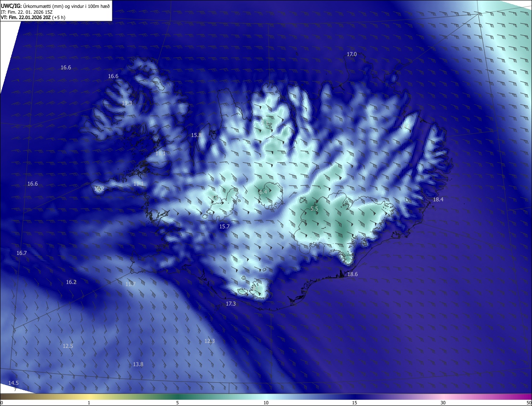The image size is (532, 406).
Task: Click the 10 tick on the color scale
Action: coord(266,403)
